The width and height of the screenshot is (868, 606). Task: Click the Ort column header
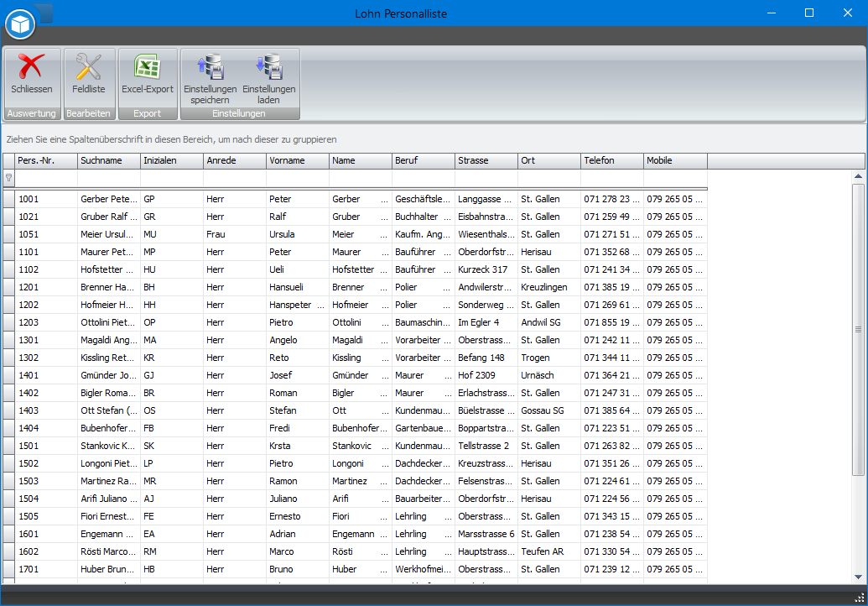coord(549,160)
